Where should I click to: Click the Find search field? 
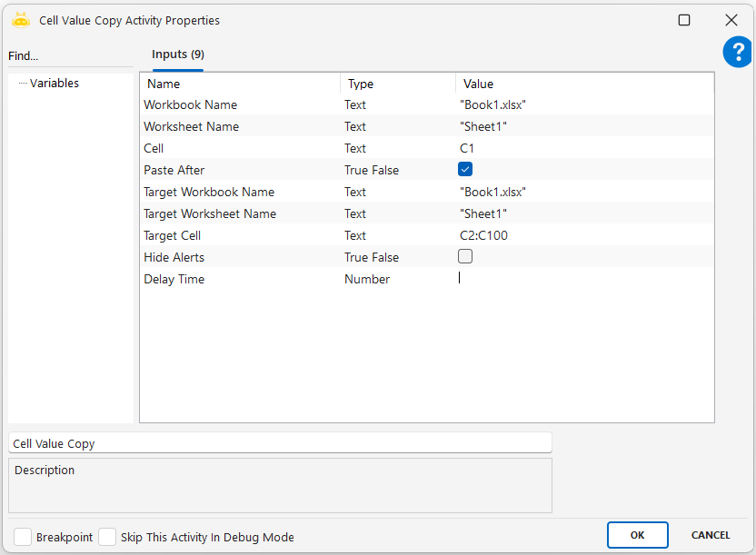tap(69, 56)
